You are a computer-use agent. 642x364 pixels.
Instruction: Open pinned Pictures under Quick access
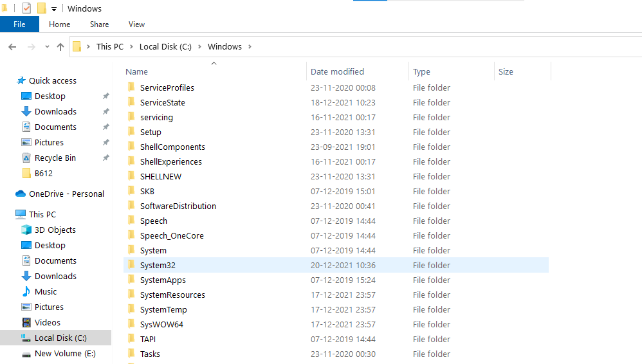point(49,143)
